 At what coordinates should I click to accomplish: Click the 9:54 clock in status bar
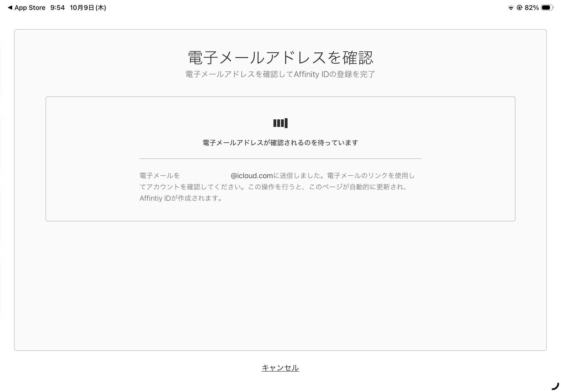(x=57, y=8)
